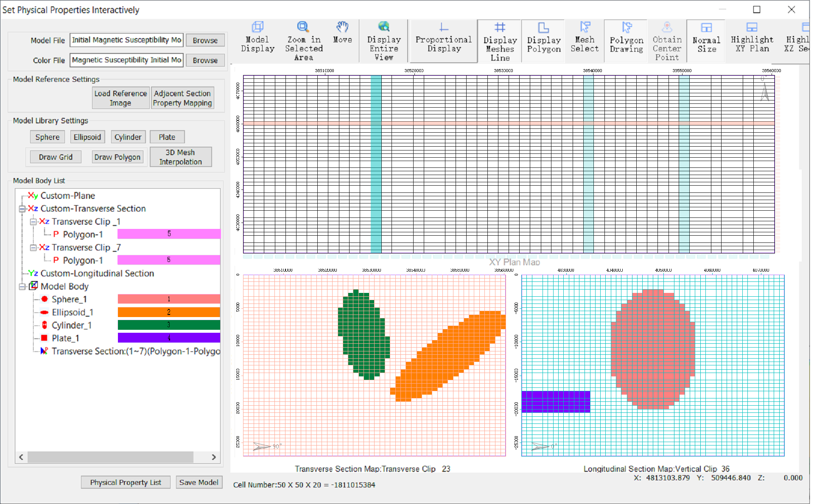Click the Yz Custom-Longitudinal Section icon
814x504 pixels.
(x=33, y=273)
